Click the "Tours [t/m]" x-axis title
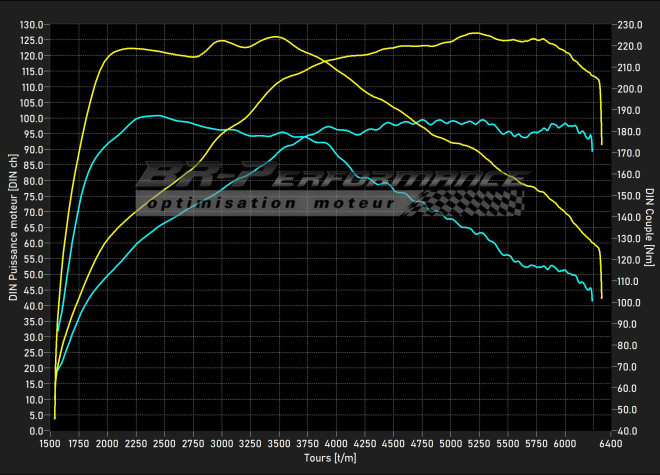 click(331, 457)
